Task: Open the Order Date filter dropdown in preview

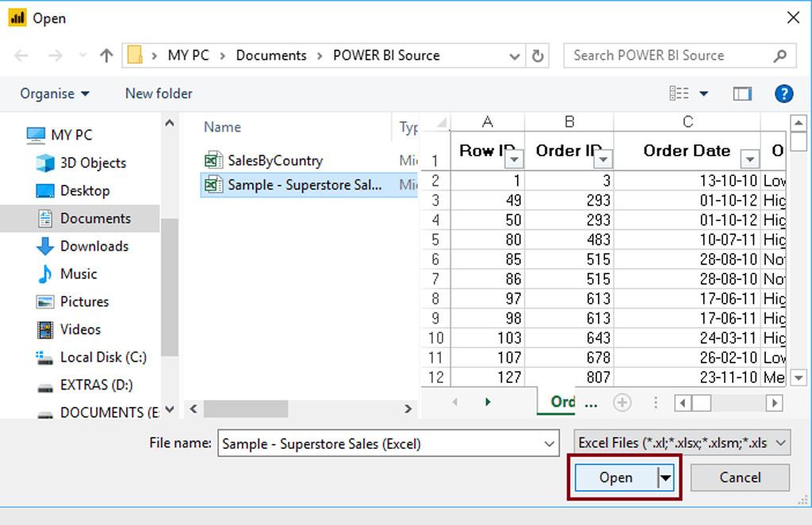Action: pos(750,159)
